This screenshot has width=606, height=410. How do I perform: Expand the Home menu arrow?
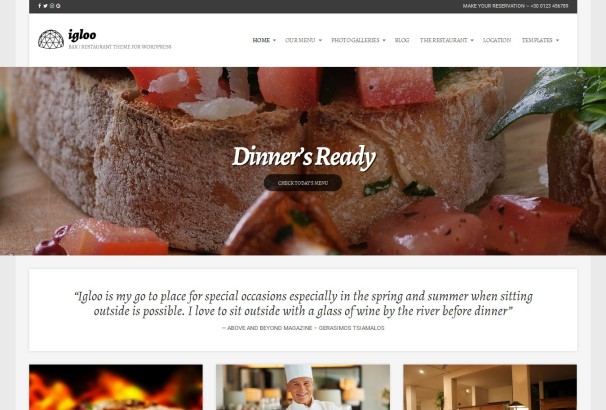(274, 40)
